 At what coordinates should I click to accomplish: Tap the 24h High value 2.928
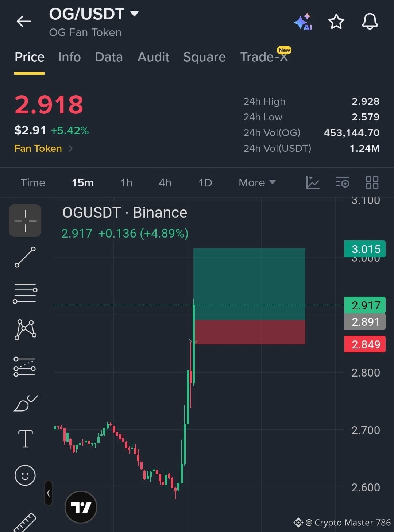coord(366,101)
